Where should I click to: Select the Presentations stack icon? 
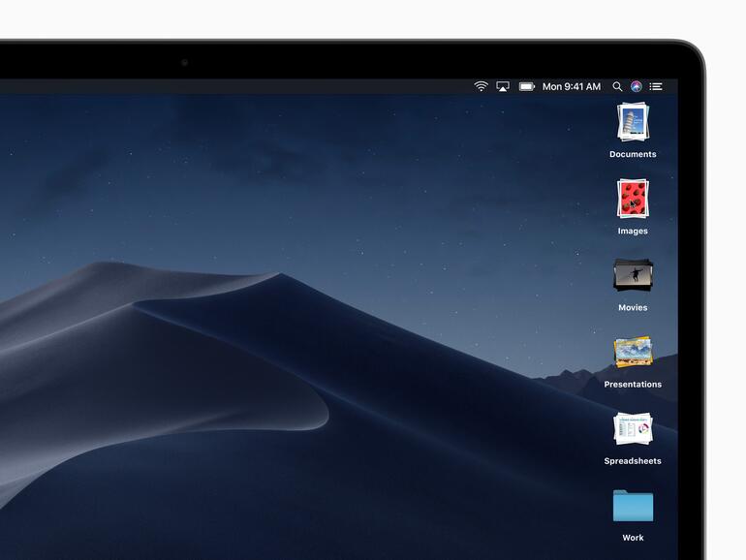coord(633,352)
